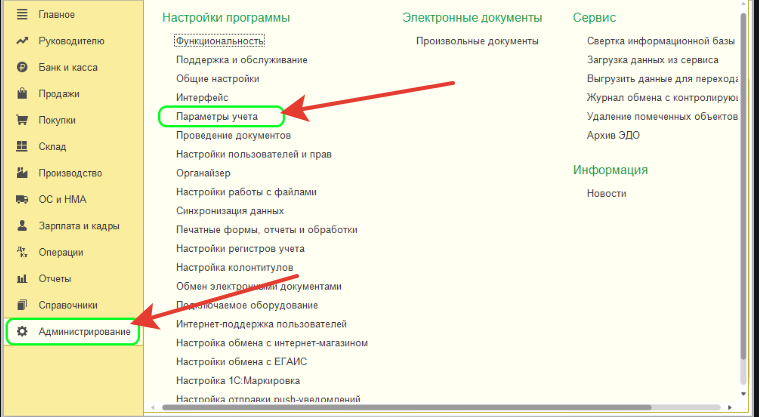Open the Операции section

coord(61,252)
